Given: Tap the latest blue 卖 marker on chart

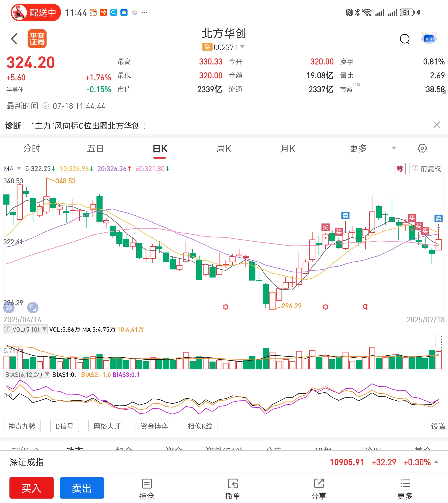Looking at the screenshot, I should pyautogui.click(x=438, y=218).
